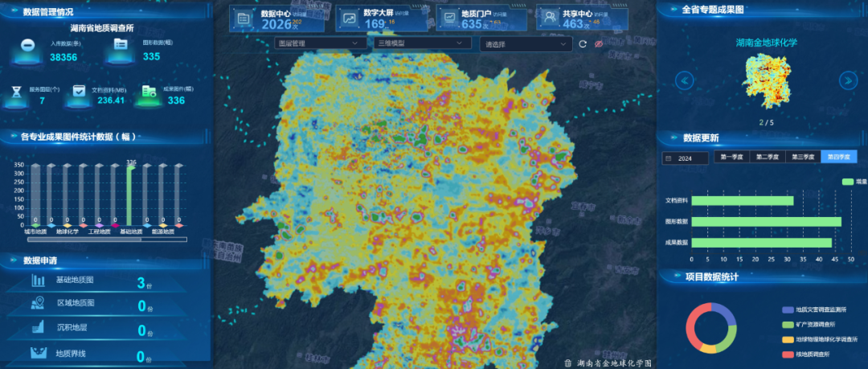Open the 数据中心 data center card icon
This screenshot has width=868, height=369.
click(244, 17)
